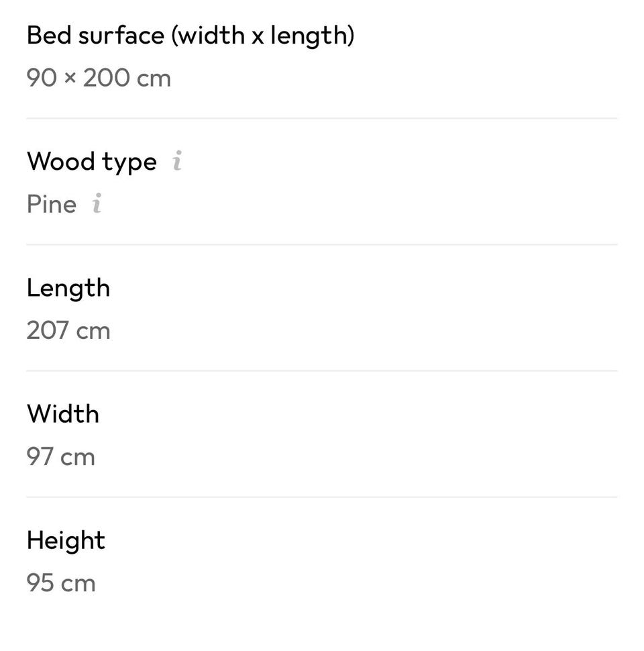Click the number 207 in the Length row
Image resolution: width=644 pixels, height=651 pixels.
48,330
